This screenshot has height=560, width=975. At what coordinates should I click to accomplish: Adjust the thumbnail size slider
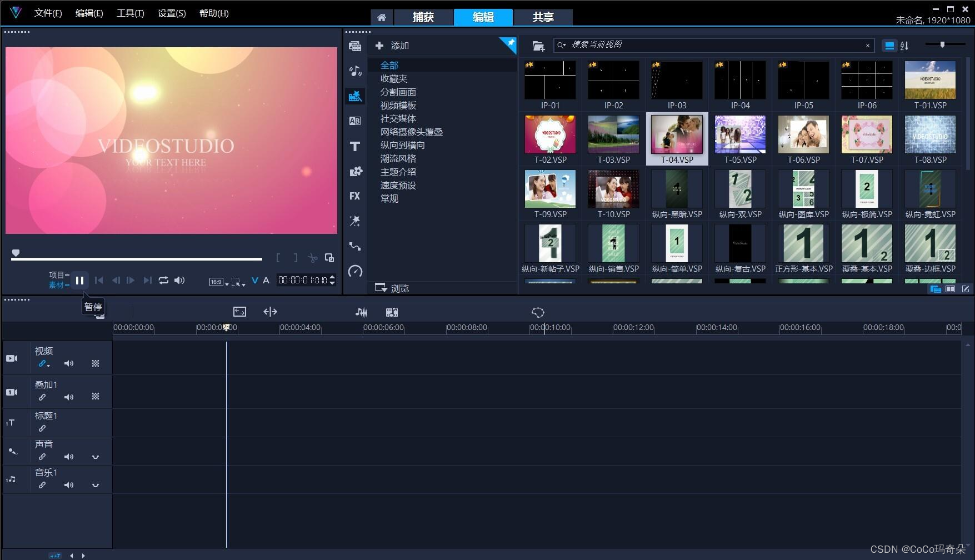point(942,44)
